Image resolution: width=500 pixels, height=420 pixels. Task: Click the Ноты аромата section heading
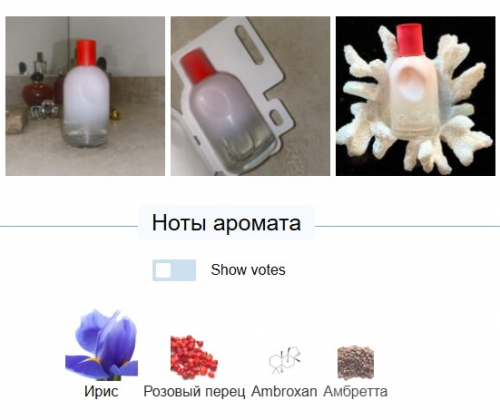point(226,223)
